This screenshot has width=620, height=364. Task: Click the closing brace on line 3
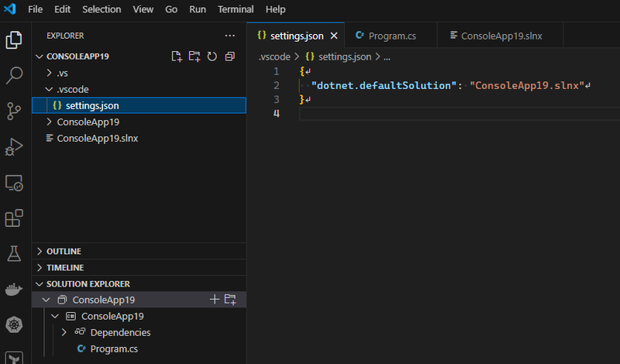[302, 100]
